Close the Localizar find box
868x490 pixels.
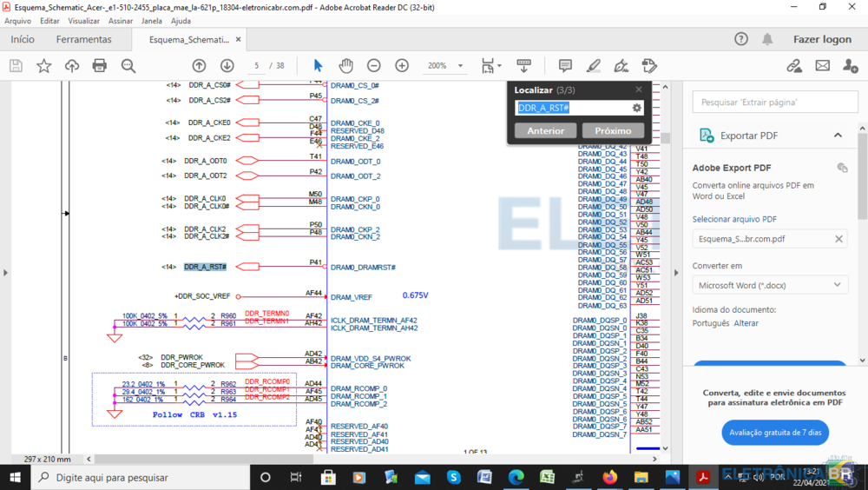click(639, 89)
